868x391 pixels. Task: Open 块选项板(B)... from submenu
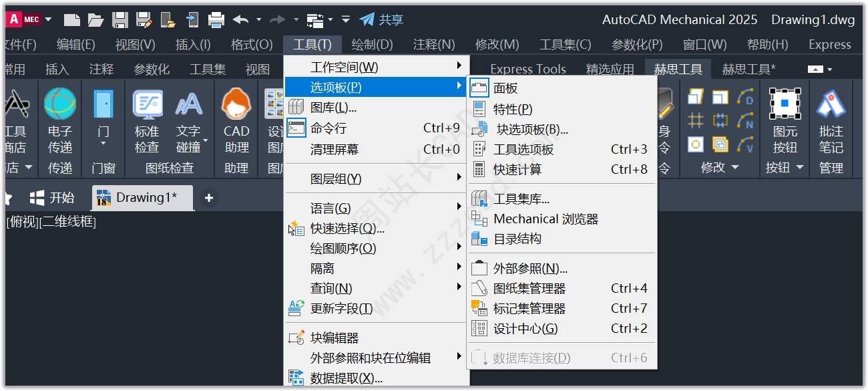coord(562,129)
